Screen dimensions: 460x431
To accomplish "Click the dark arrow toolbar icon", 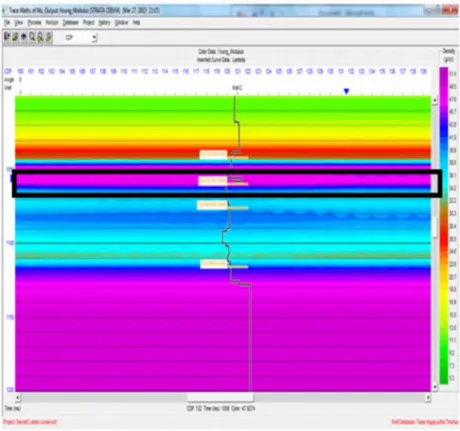I will click(x=23, y=37).
